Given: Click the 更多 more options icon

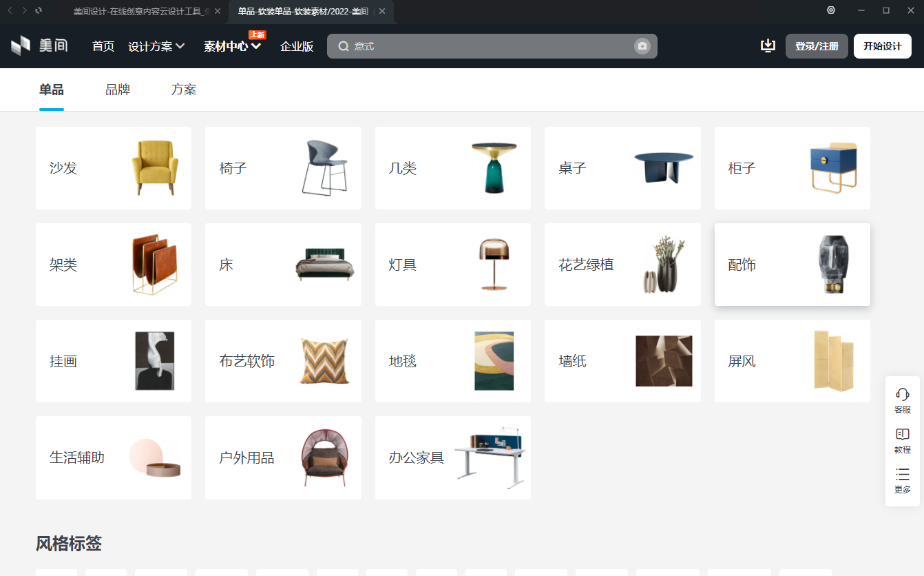Looking at the screenshot, I should point(902,479).
